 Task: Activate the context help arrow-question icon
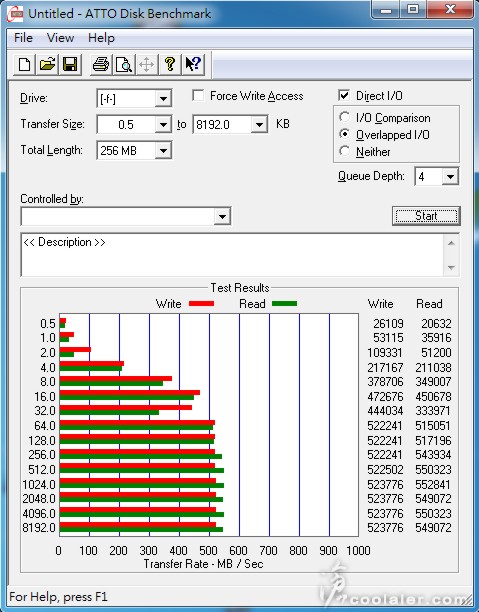[x=193, y=64]
